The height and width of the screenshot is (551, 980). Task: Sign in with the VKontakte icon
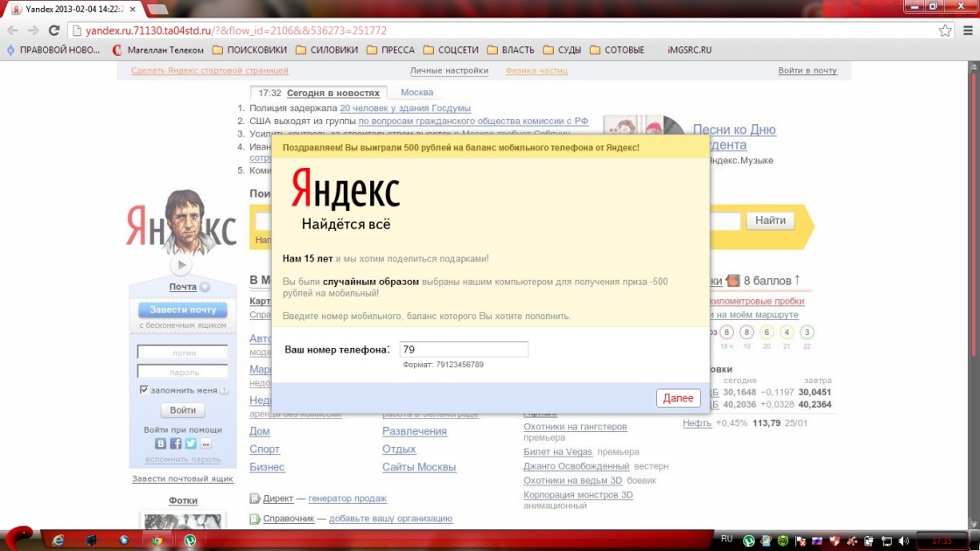tap(161, 443)
